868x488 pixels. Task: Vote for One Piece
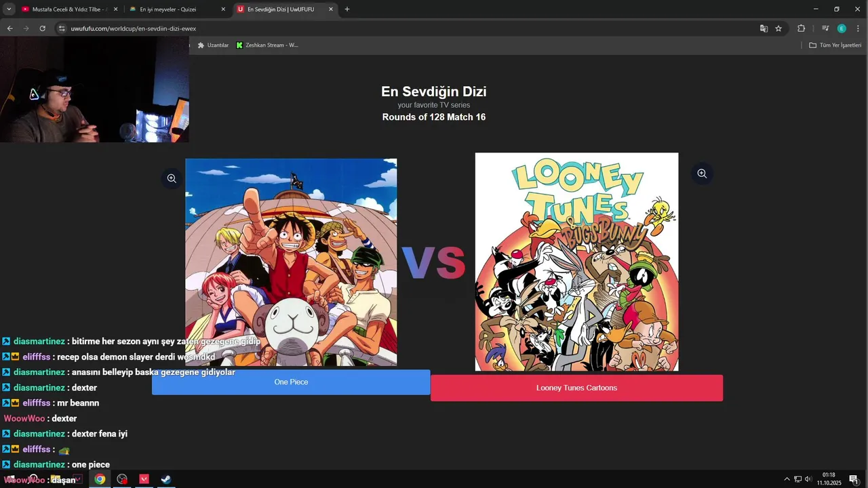tap(291, 382)
